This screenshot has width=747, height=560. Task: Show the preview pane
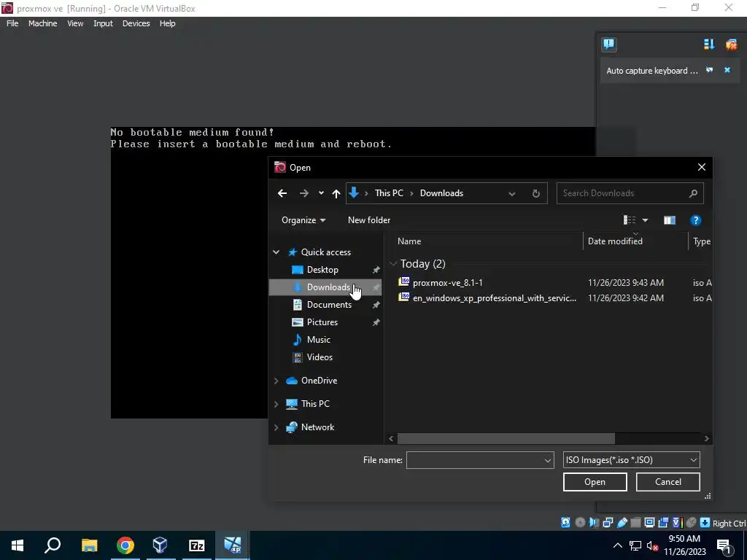670,220
